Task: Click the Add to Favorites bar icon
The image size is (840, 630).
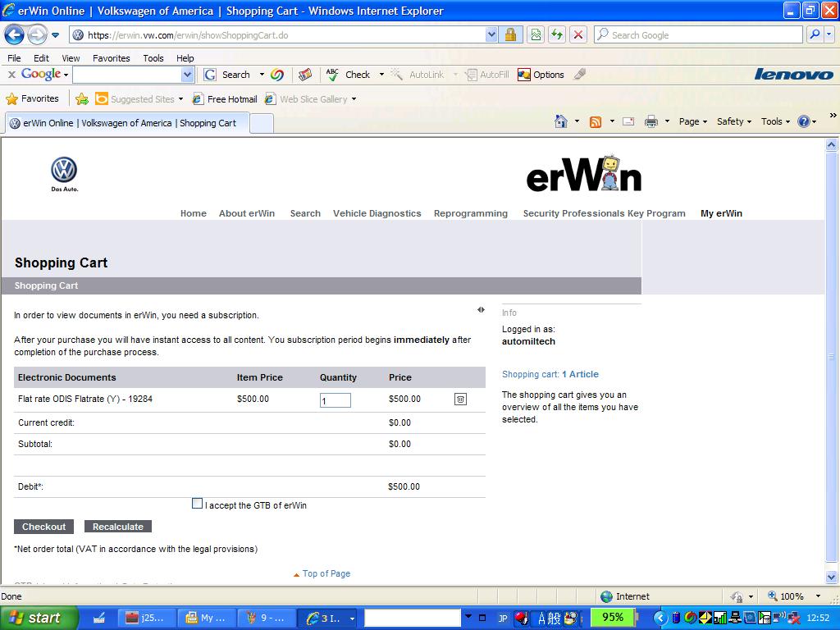Action: (x=82, y=98)
